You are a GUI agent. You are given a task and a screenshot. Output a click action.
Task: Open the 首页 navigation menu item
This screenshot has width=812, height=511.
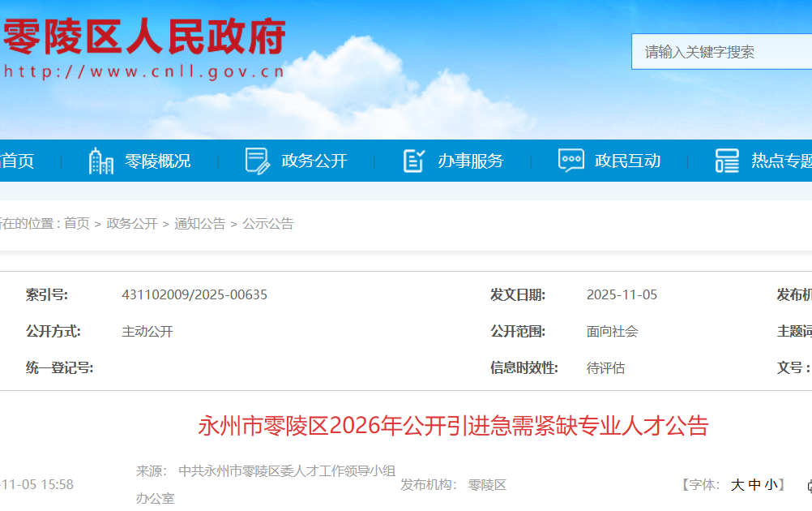coord(17,161)
